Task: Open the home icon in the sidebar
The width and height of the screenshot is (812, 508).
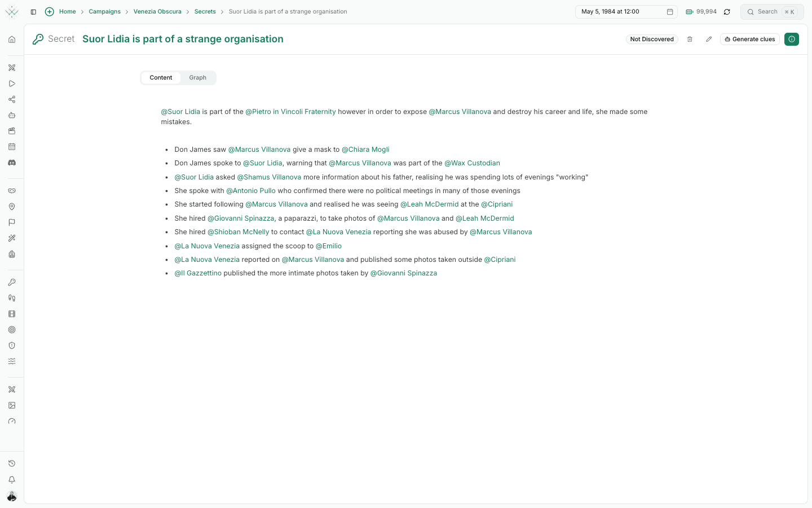Action: [x=12, y=40]
